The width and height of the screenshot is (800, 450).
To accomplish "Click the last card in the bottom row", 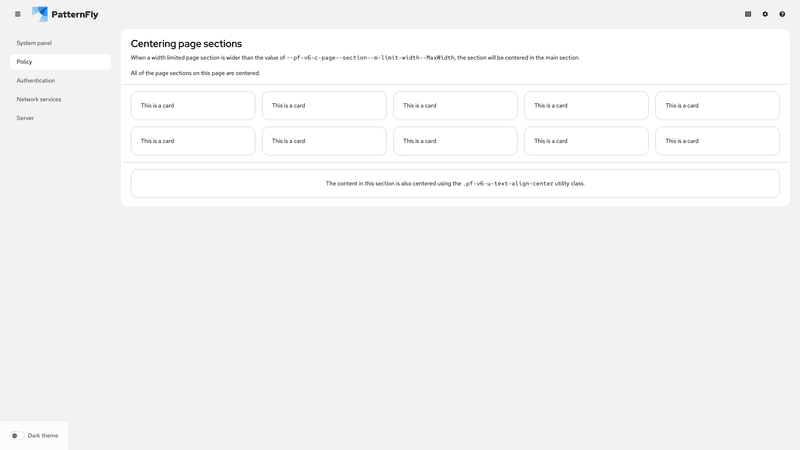I will click(x=717, y=141).
